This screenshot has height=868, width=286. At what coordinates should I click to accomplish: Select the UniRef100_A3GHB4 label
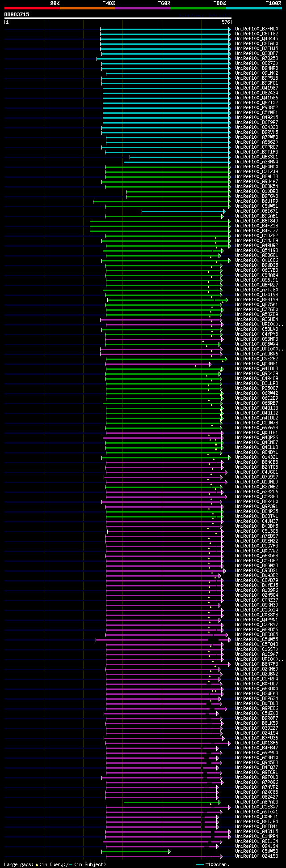pyautogui.click(x=257, y=320)
